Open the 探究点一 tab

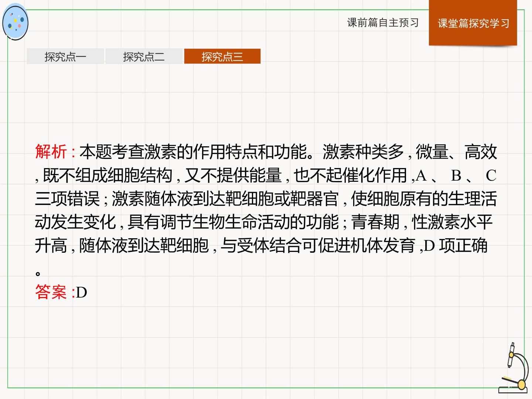coord(65,57)
